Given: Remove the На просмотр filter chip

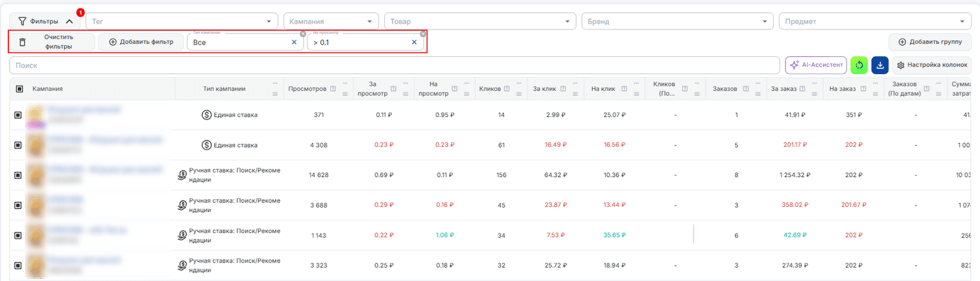Looking at the screenshot, I should tap(423, 34).
